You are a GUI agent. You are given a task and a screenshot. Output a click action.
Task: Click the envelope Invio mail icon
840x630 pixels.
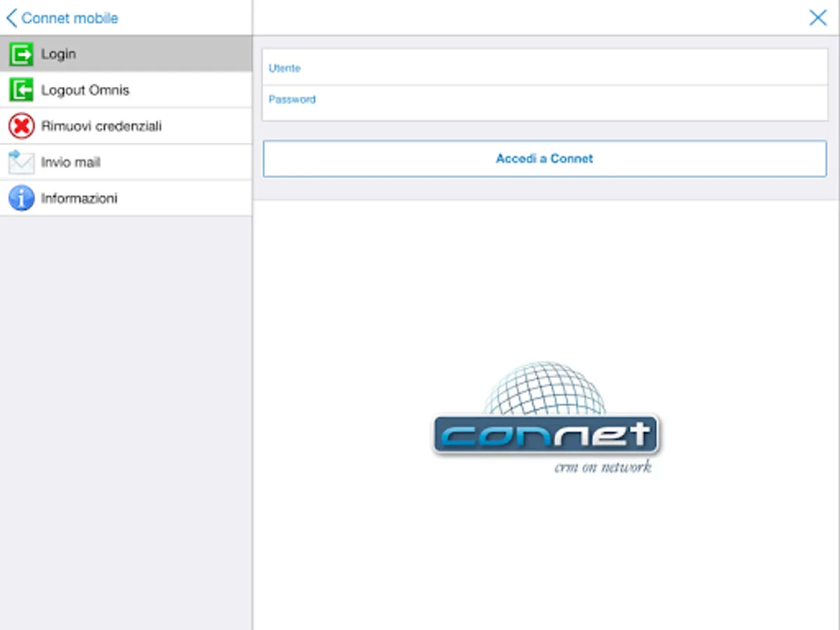pos(21,162)
